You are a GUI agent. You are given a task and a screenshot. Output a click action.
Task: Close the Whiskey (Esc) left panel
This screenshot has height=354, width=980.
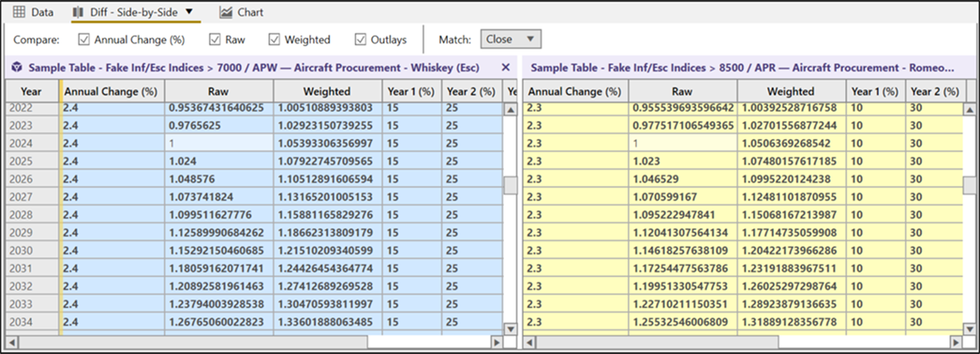click(x=506, y=67)
